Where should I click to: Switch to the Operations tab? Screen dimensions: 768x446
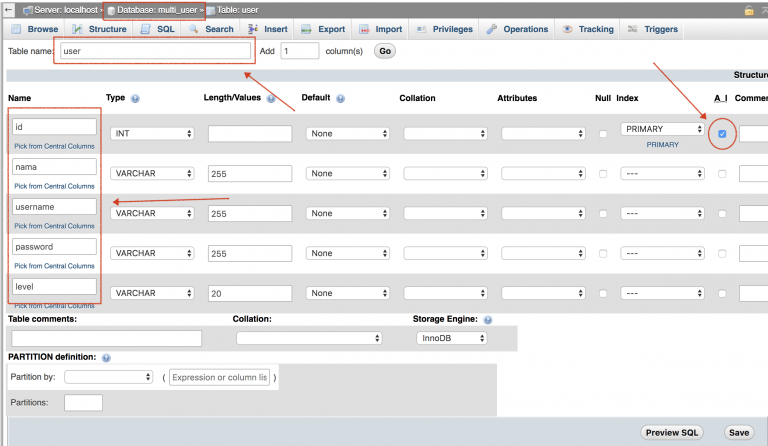[x=517, y=29]
